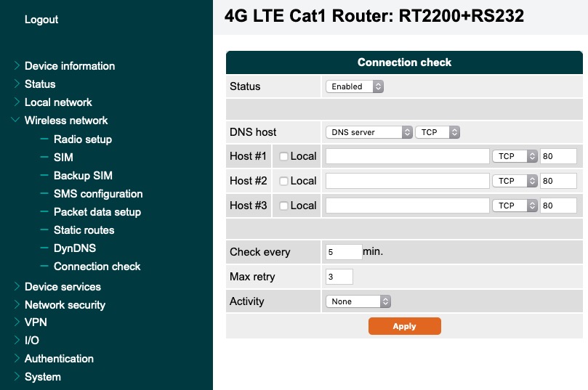Expand the Authentication chevron

(17, 358)
